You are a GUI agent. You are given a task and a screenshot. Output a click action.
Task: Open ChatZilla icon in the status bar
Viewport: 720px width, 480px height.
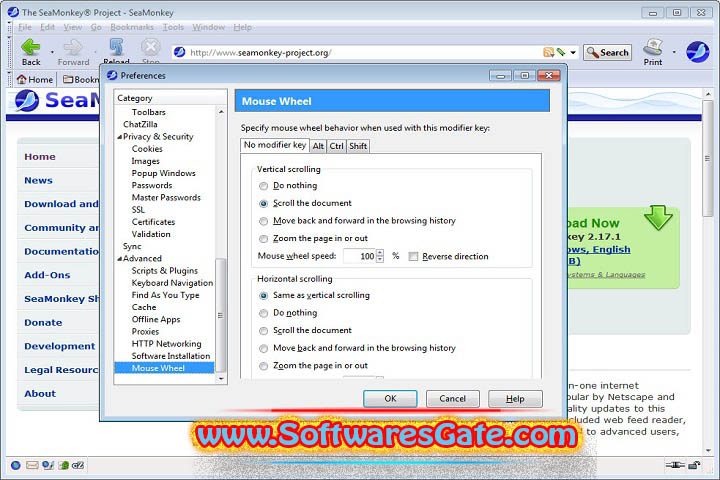[78, 465]
